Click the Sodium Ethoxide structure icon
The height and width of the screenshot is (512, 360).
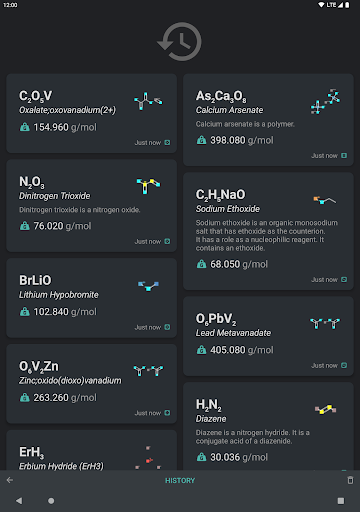(324, 200)
